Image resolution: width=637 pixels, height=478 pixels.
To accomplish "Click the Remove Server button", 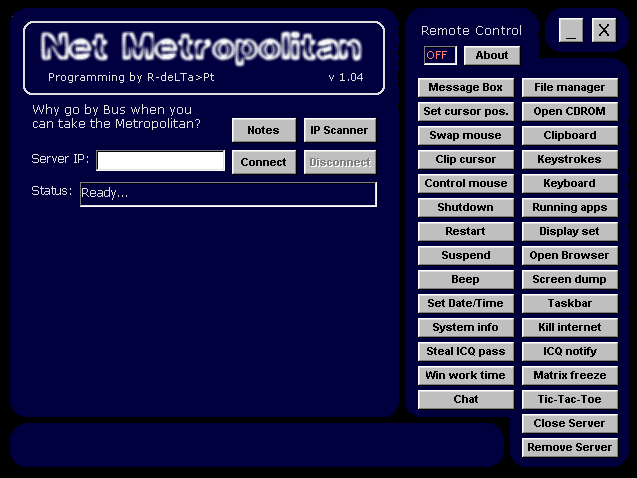I will click(569, 447).
